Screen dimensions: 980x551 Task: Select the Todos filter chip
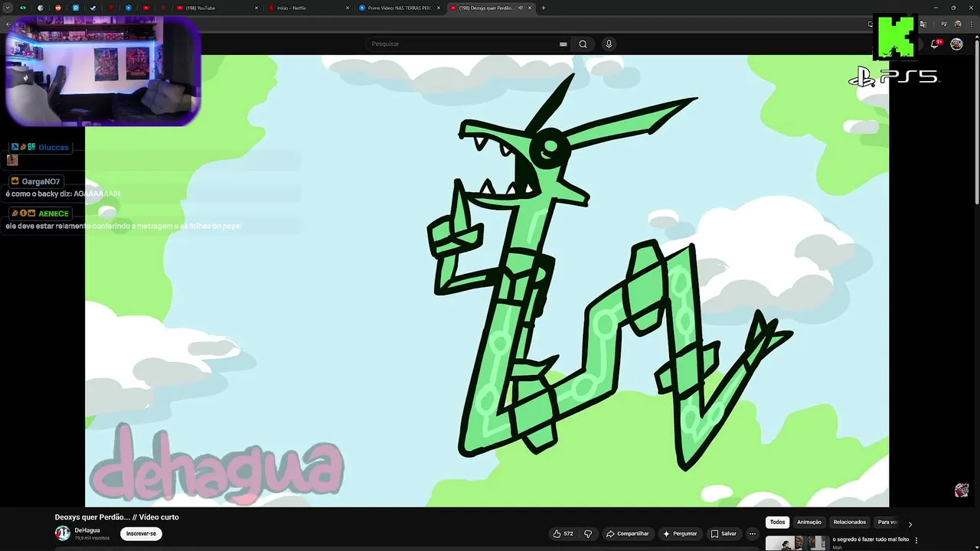tap(777, 522)
